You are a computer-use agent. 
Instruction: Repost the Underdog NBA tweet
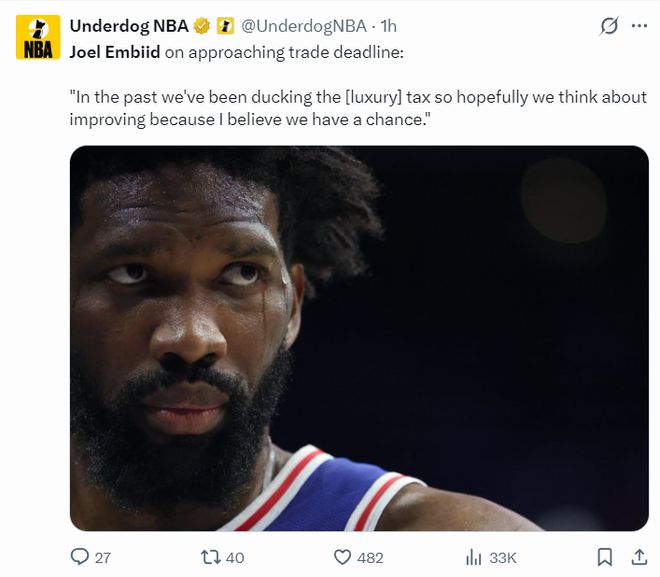point(212,557)
